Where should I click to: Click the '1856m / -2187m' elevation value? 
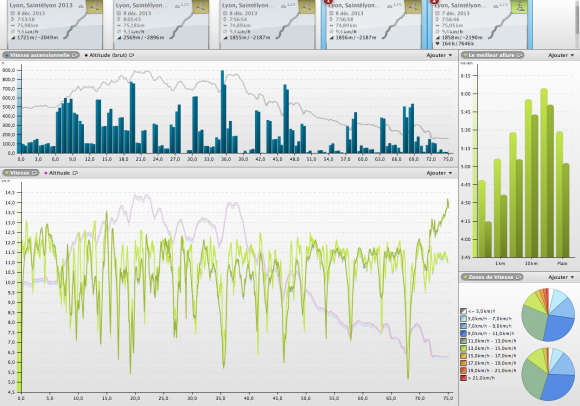(356, 38)
